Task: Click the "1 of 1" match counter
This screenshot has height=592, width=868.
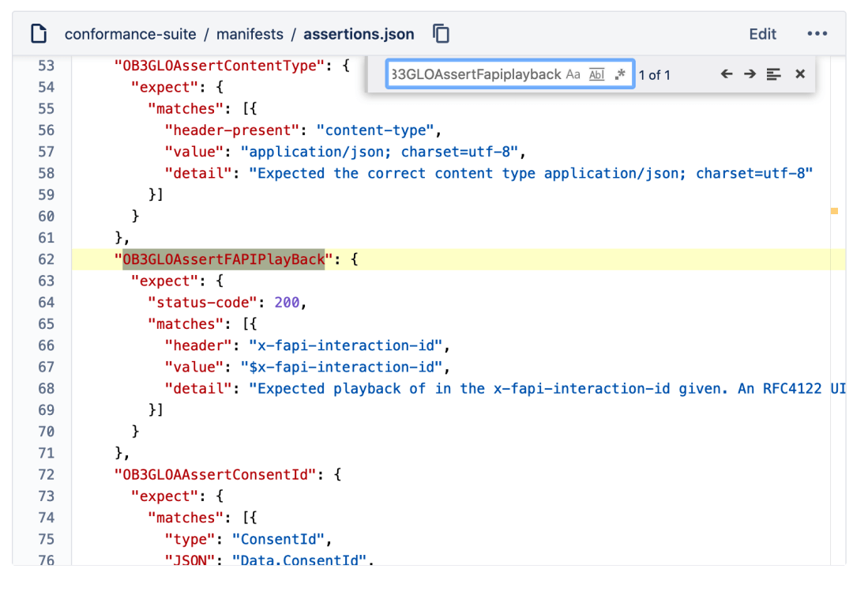Action: click(654, 75)
